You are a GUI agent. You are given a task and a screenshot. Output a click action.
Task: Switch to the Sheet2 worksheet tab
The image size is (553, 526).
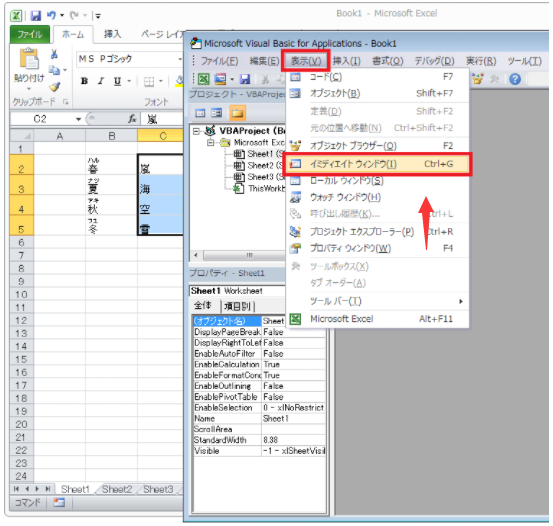[117, 489]
